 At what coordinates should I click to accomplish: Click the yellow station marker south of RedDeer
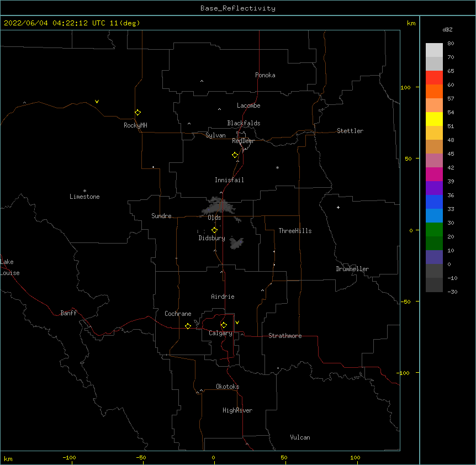(235, 155)
